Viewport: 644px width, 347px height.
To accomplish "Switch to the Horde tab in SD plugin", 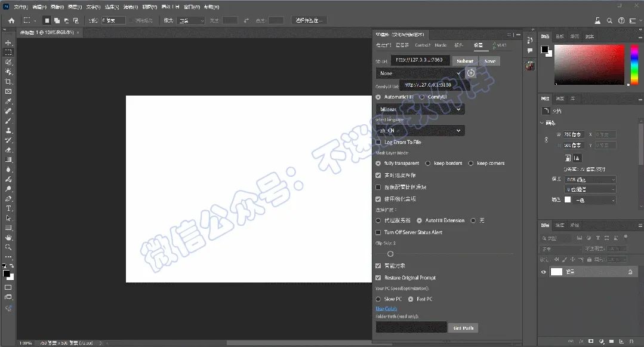I will pos(440,45).
